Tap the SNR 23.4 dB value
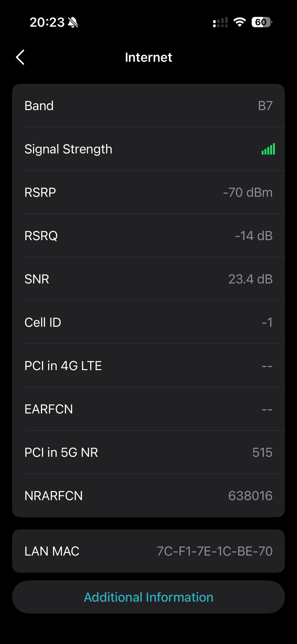 click(x=250, y=279)
